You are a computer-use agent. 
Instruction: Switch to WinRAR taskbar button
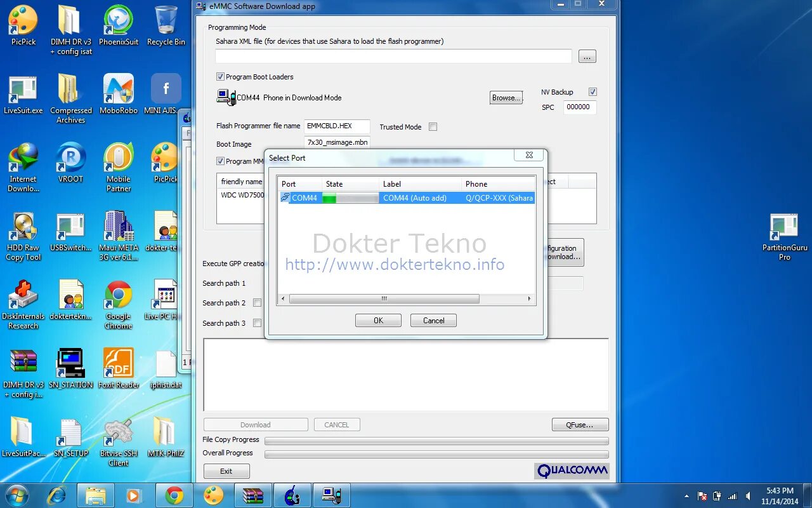point(253,495)
